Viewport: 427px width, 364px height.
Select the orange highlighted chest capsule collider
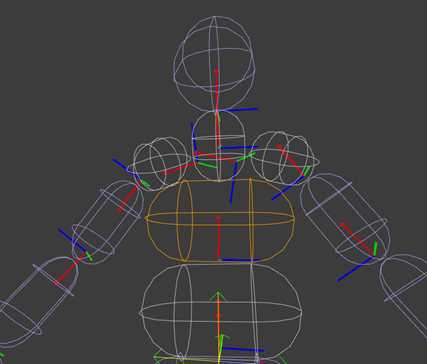tap(220, 220)
